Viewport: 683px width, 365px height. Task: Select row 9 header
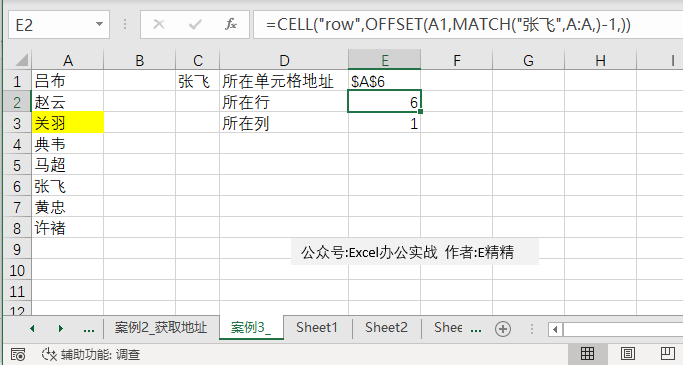[17, 250]
